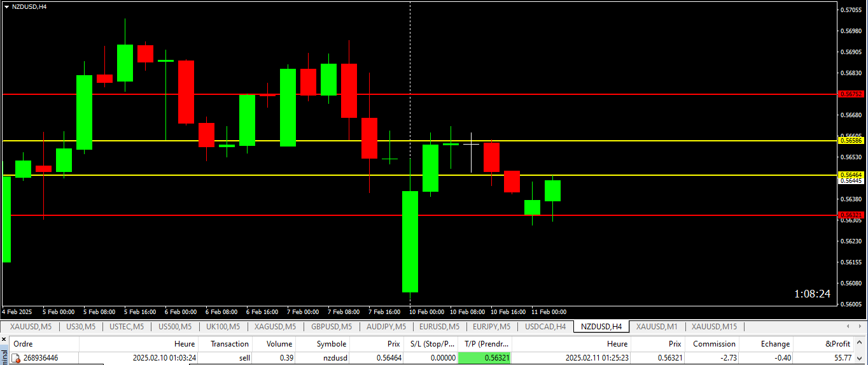Click the -0.40 swap cell
This screenshot has height=365, width=868.
click(767, 358)
